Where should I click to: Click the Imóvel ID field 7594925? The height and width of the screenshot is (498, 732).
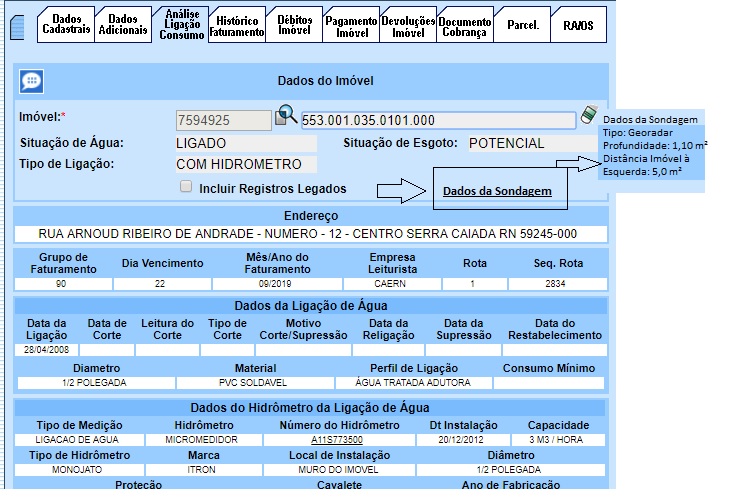pyautogui.click(x=224, y=120)
